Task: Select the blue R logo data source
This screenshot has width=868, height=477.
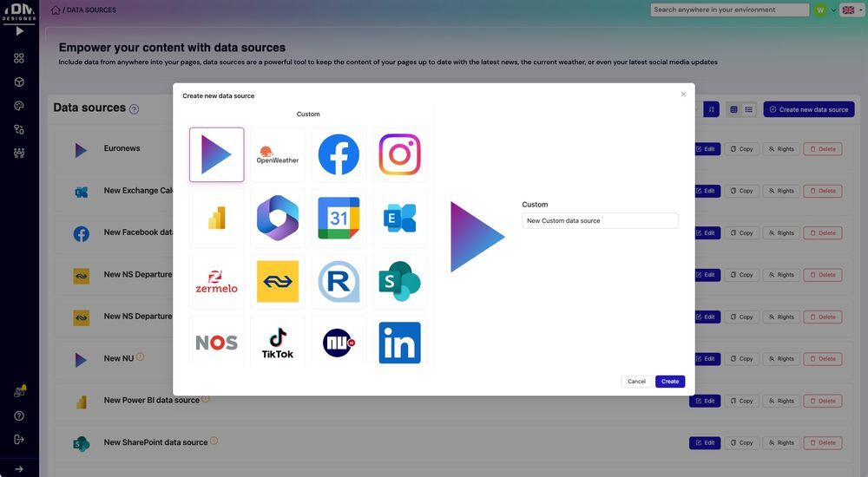Action: pyautogui.click(x=339, y=281)
